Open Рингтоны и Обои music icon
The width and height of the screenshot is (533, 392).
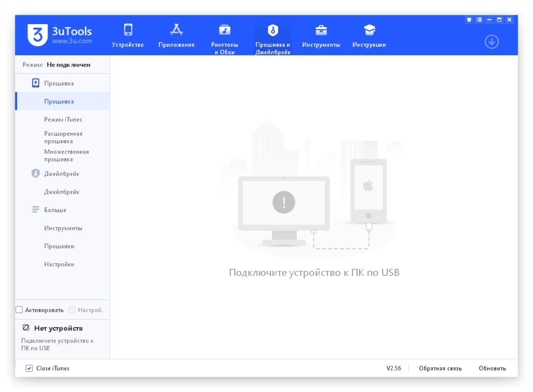[224, 30]
